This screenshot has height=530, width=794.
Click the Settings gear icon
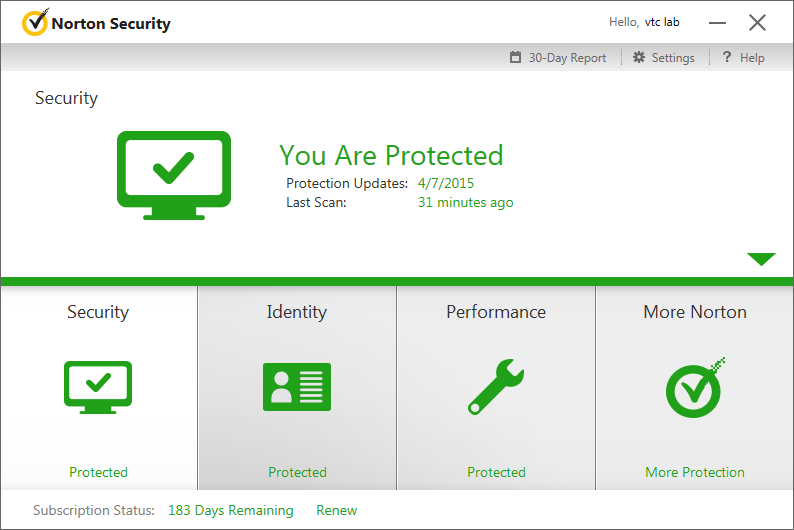click(639, 58)
